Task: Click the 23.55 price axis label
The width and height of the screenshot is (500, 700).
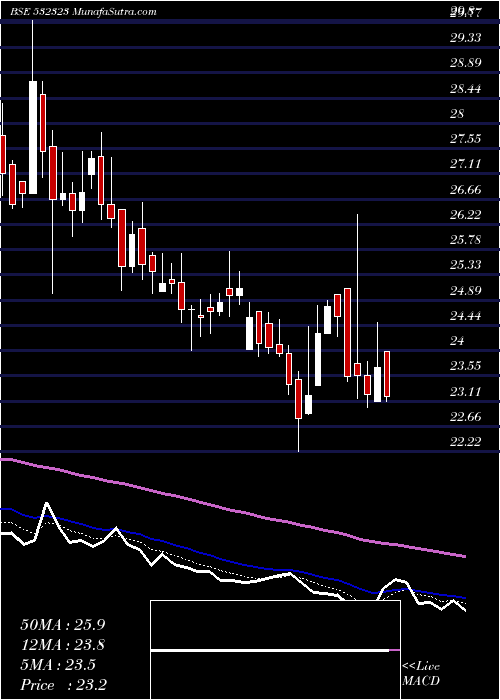Action: (466, 367)
